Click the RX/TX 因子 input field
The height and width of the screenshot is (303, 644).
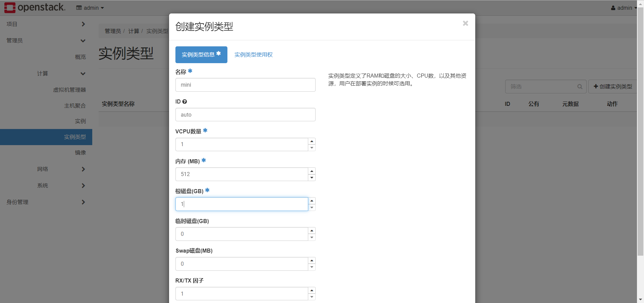point(241,294)
